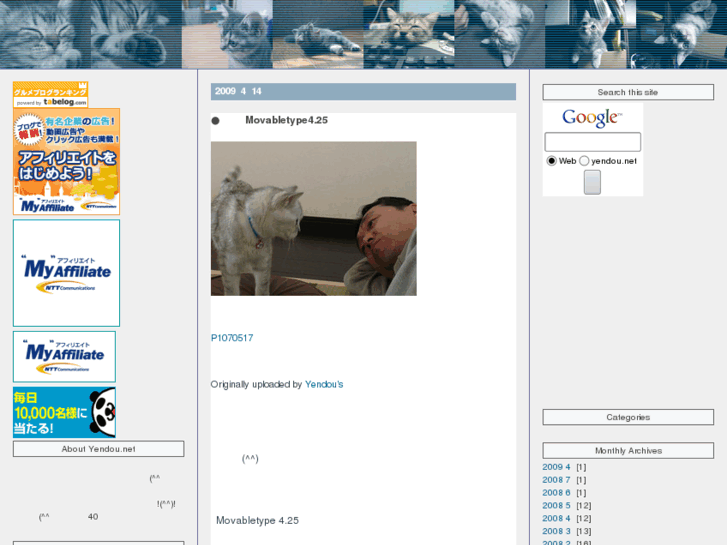
Task: Click the Google search text field
Action: (592, 142)
